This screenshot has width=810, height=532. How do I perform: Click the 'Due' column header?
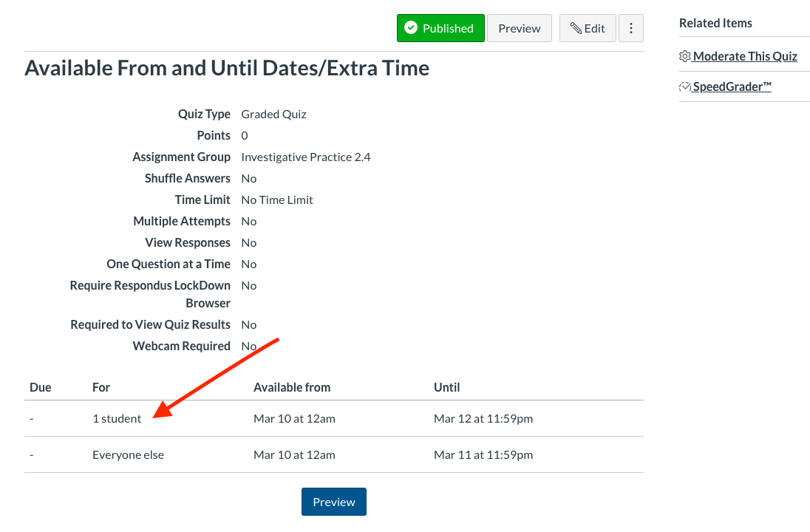point(40,386)
